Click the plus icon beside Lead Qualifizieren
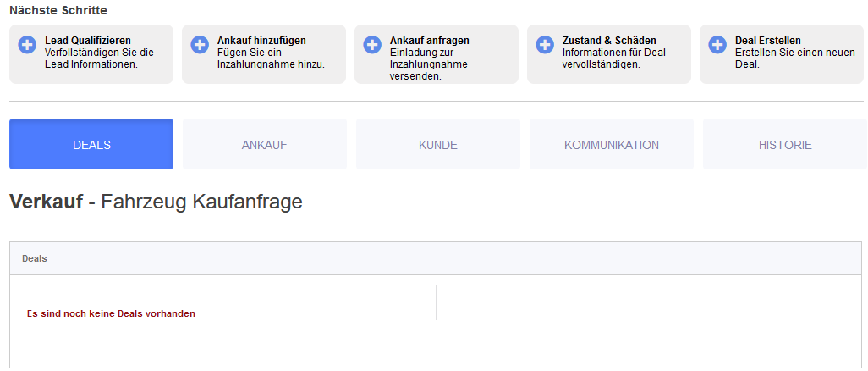This screenshot has width=868, height=371. point(27,45)
